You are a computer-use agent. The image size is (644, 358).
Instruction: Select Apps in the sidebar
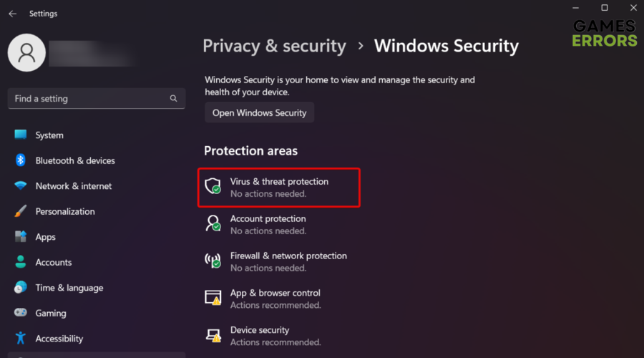point(46,237)
